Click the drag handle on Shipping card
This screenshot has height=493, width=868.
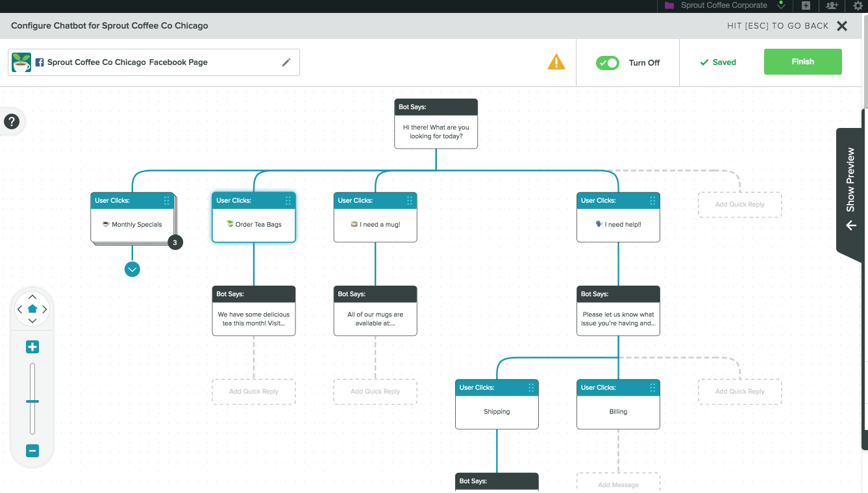(x=531, y=388)
